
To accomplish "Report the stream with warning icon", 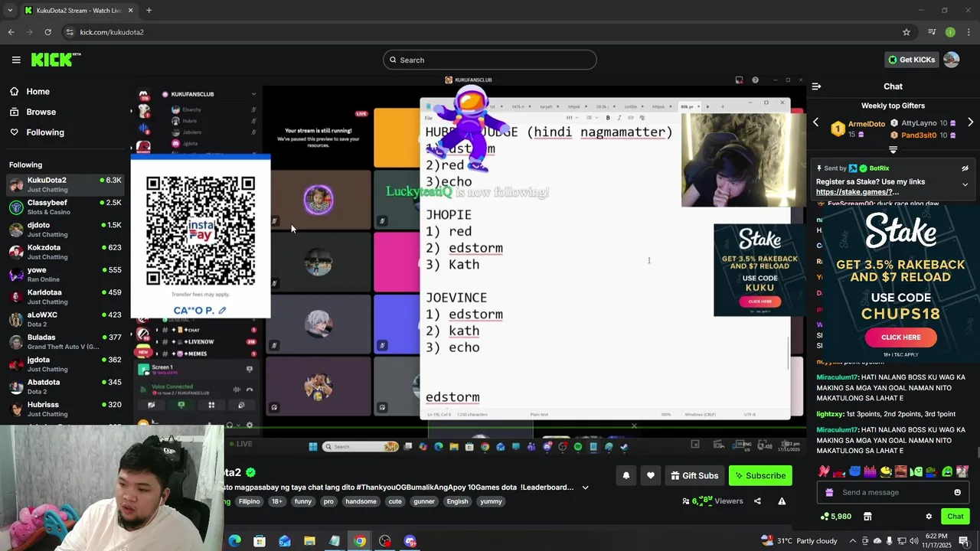I will pyautogui.click(x=782, y=501).
